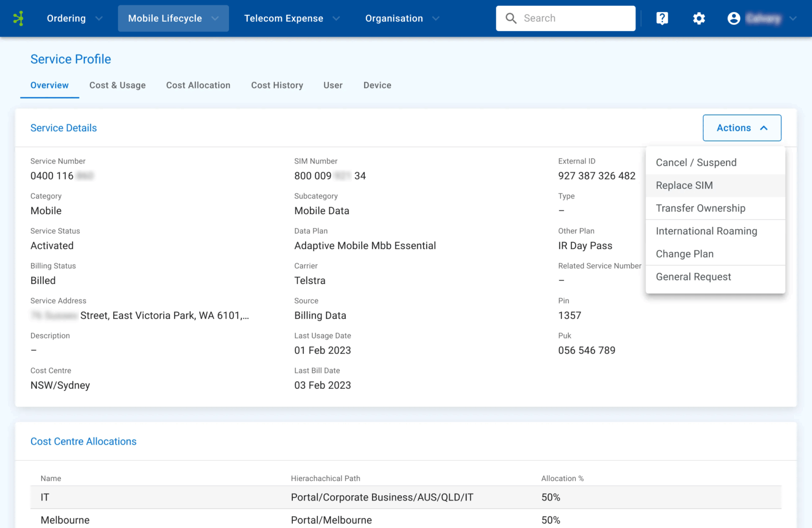The width and height of the screenshot is (812, 528).
Task: Choose Cancel / Suspend action
Action: coord(696,163)
